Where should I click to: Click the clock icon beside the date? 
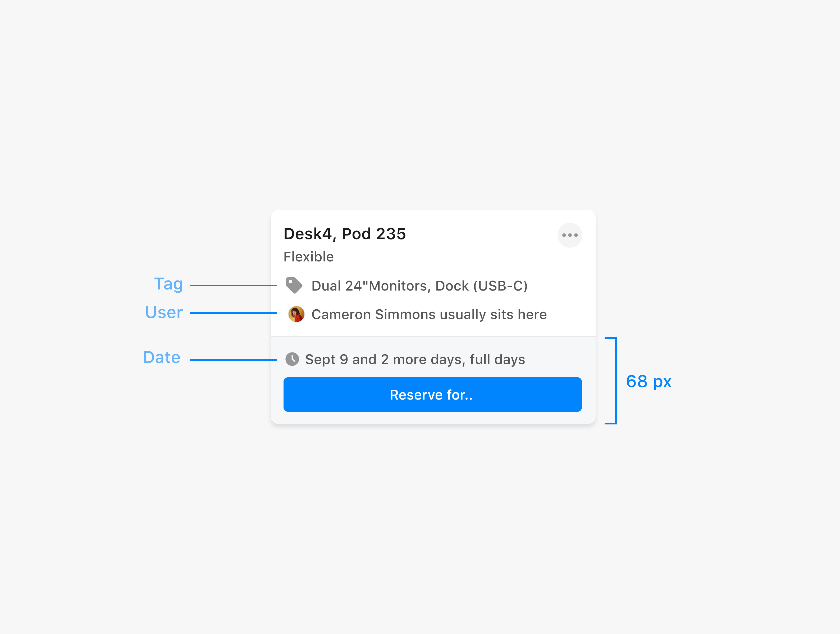tap(292, 359)
